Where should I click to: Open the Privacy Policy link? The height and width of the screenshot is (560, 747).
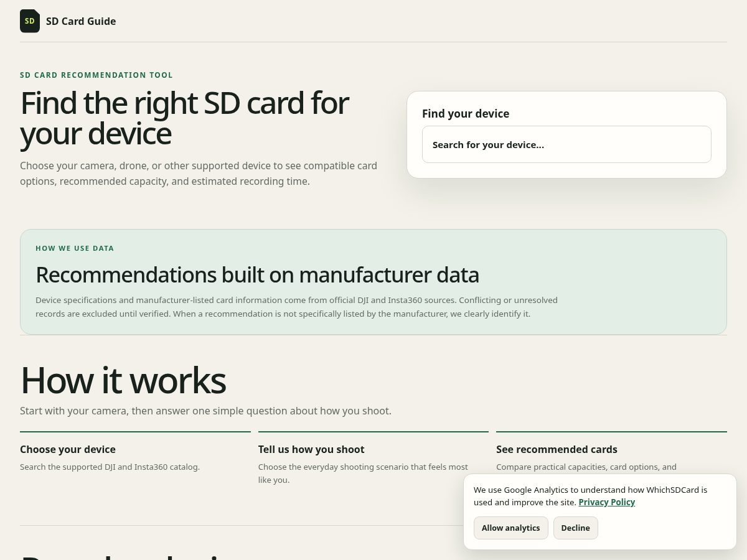point(606,502)
